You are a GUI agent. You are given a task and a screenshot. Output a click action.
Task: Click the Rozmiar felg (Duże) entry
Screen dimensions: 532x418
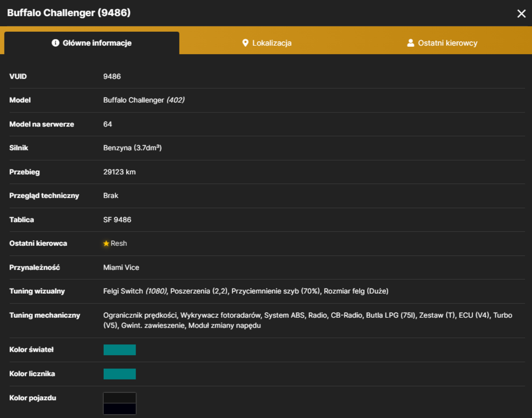pos(356,291)
